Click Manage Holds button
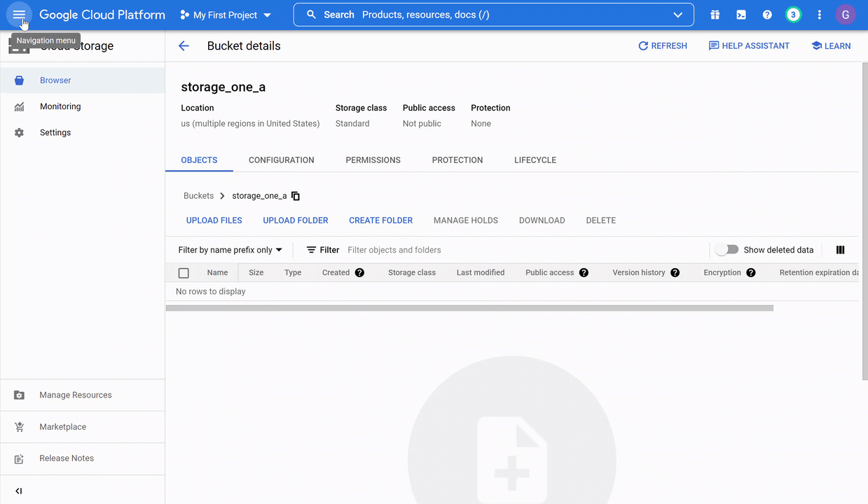 (466, 220)
